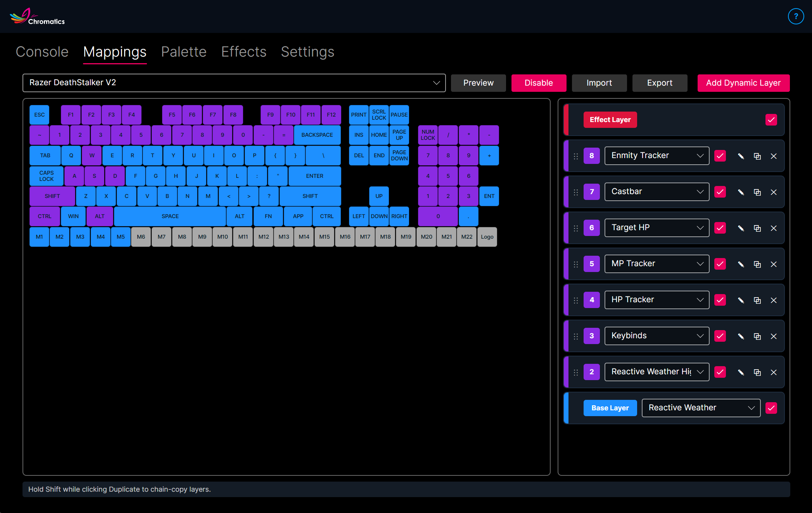The width and height of the screenshot is (812, 513).
Task: Open the Razer DeathStalker V2 device dropdown
Action: (x=234, y=83)
